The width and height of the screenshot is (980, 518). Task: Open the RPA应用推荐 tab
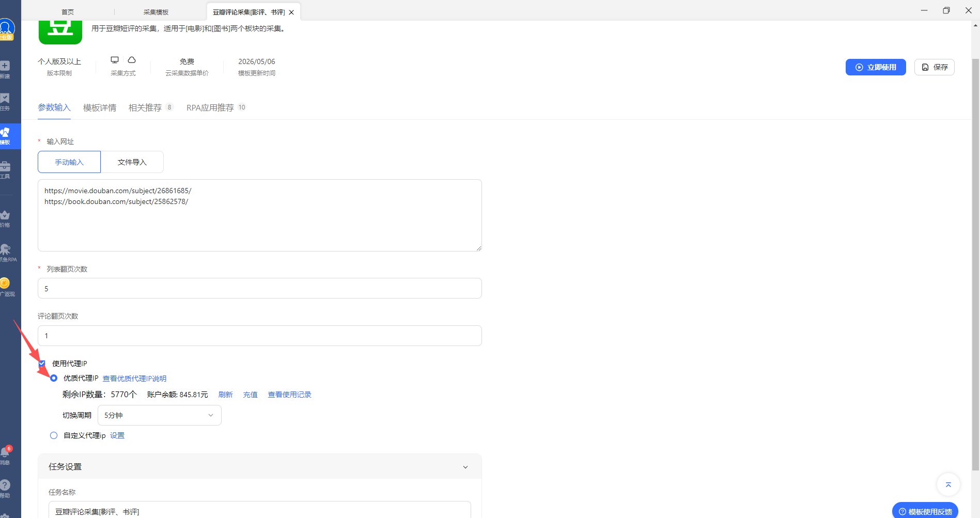[216, 107]
